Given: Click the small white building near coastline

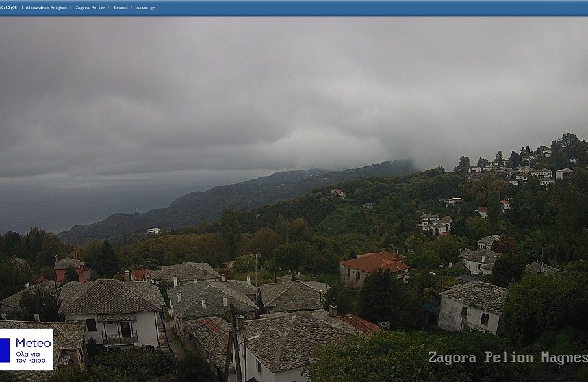Looking at the screenshot, I should coord(153,231).
